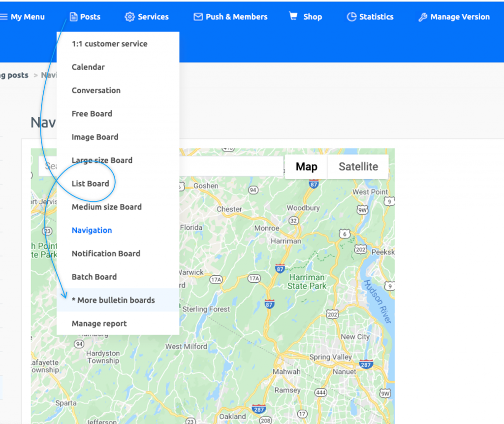Open Manage Version via the wrench icon
Image resolution: width=504 pixels, height=424 pixels.
(422, 16)
